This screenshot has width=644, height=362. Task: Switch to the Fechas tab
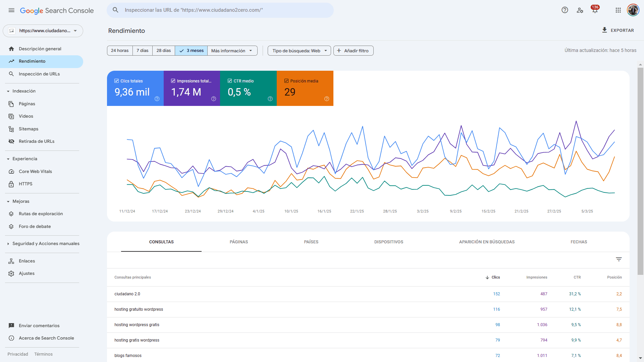[579, 242]
